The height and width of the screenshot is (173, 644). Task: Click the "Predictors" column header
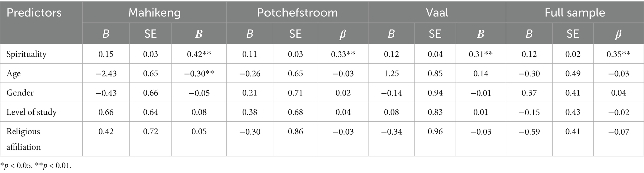[x=34, y=13]
